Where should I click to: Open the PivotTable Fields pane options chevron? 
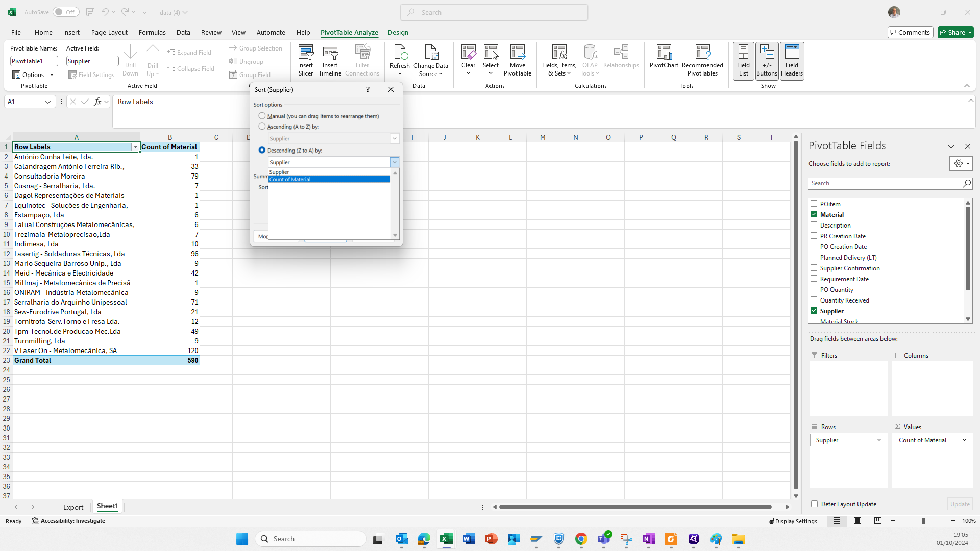pos(951,146)
